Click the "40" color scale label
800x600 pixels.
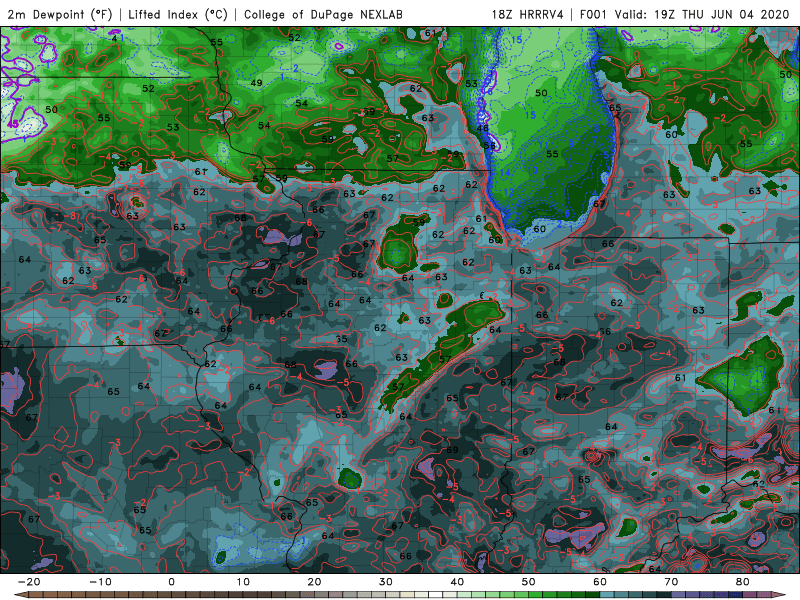click(x=457, y=582)
